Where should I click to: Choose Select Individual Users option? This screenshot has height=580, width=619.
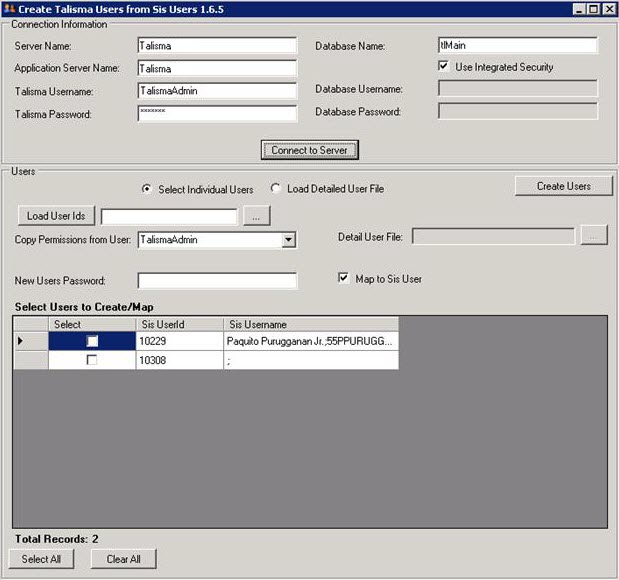point(146,189)
